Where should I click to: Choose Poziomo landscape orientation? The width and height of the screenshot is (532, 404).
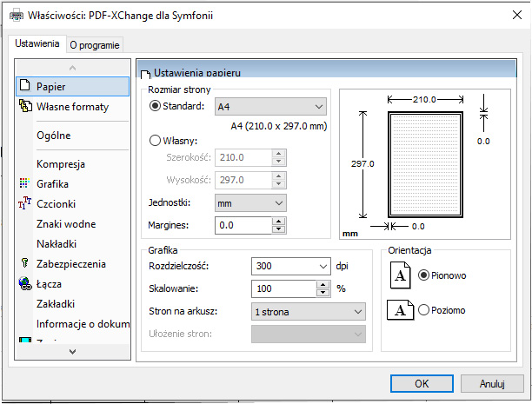coord(423,309)
